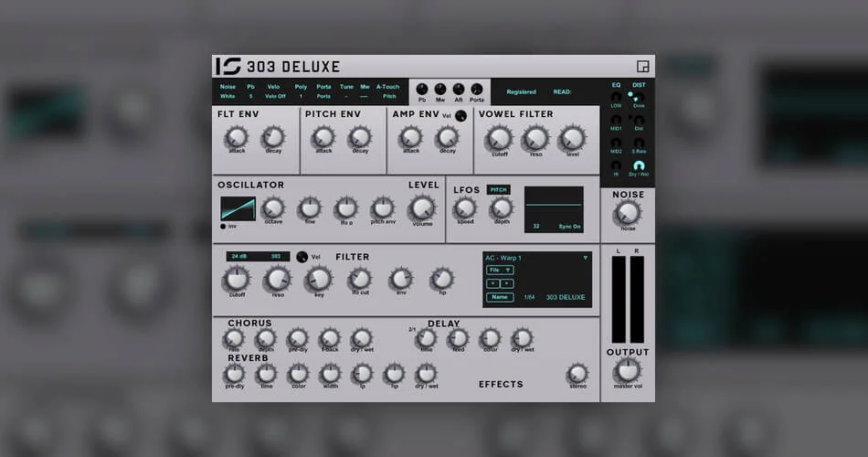Screen dimensions: 868x457
Task: Click the Vowel Filter level knob
Action: (x=572, y=139)
